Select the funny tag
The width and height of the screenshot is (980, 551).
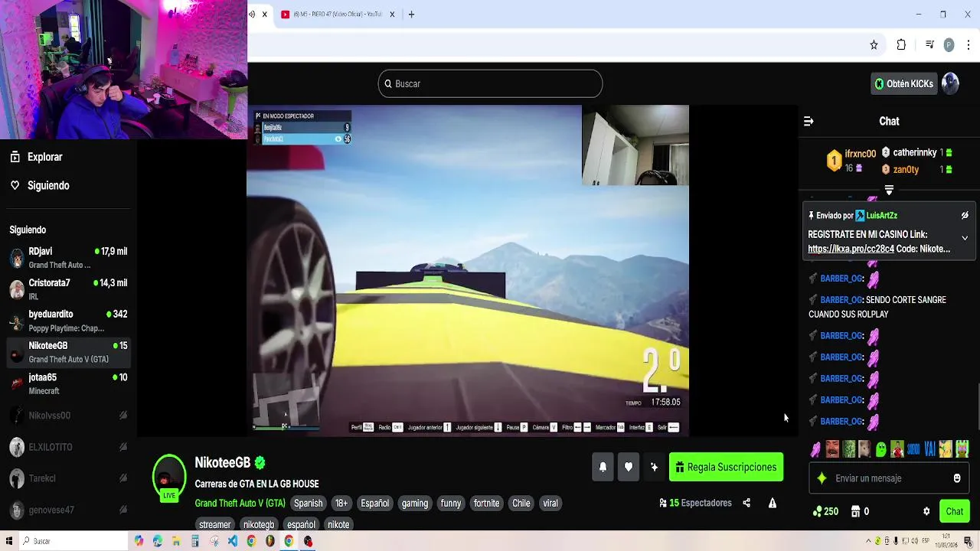451,503
